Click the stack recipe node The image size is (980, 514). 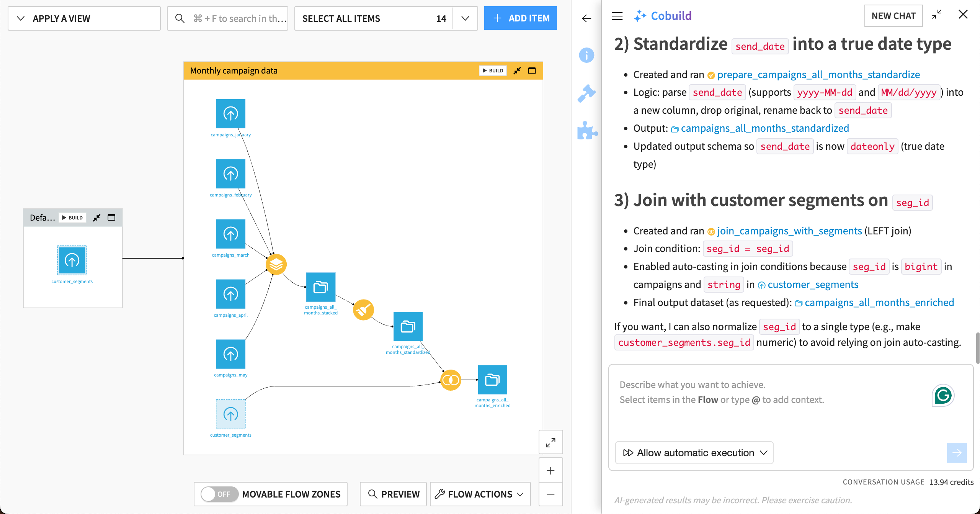click(x=276, y=265)
